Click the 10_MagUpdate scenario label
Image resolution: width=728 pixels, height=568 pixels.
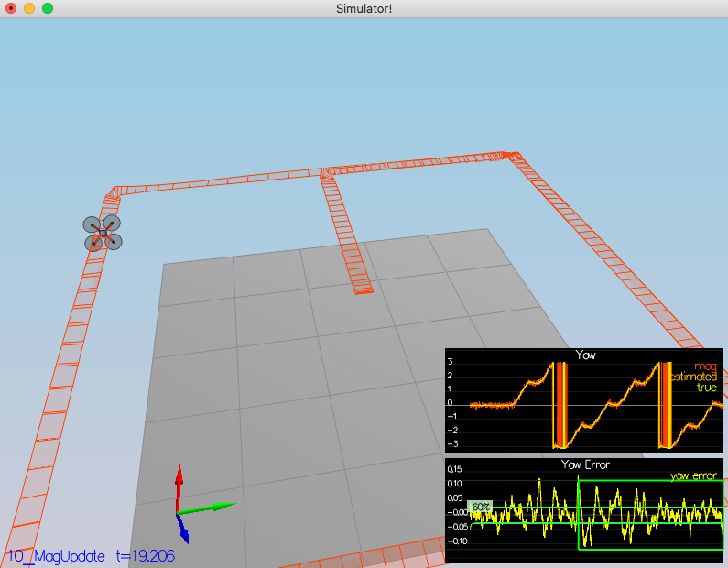pos(56,556)
